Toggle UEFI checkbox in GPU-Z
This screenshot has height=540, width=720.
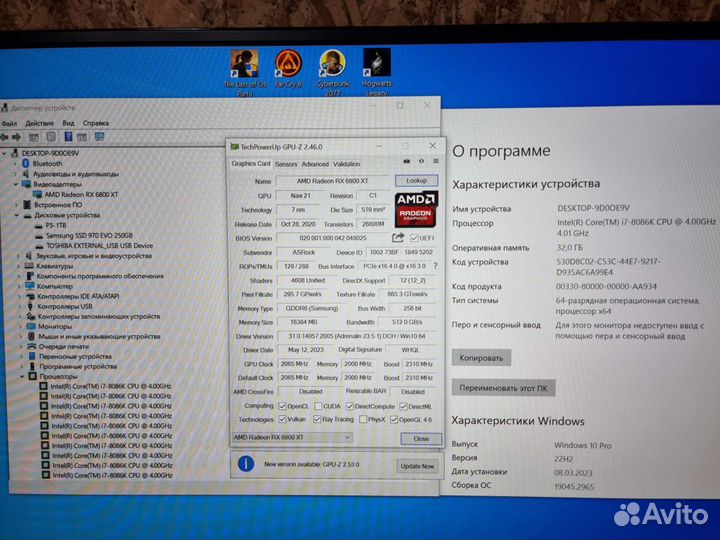(x=414, y=238)
